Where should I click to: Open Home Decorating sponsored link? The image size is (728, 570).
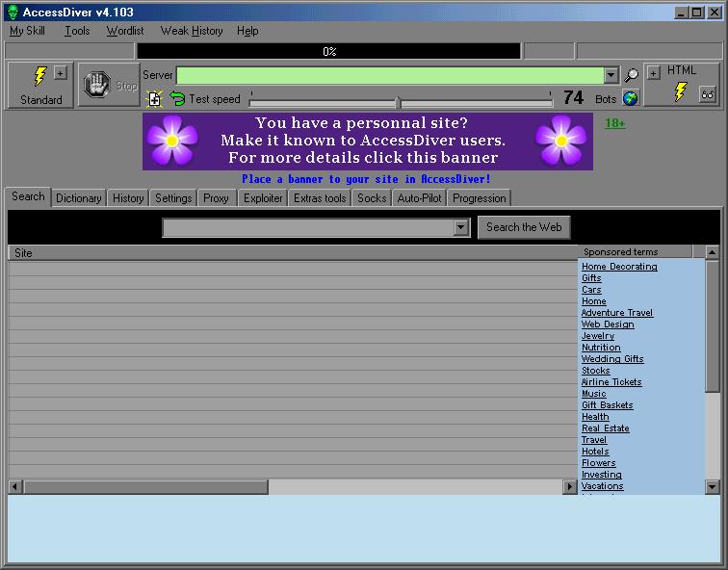[619, 267]
